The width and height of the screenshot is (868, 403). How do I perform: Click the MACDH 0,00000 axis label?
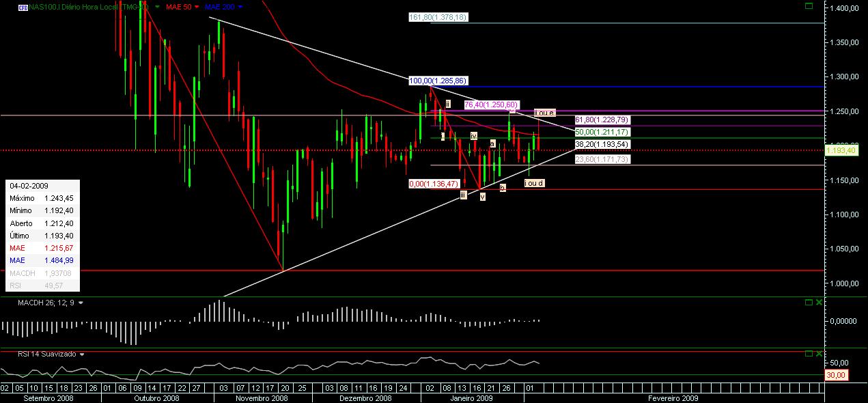pyautogui.click(x=842, y=320)
